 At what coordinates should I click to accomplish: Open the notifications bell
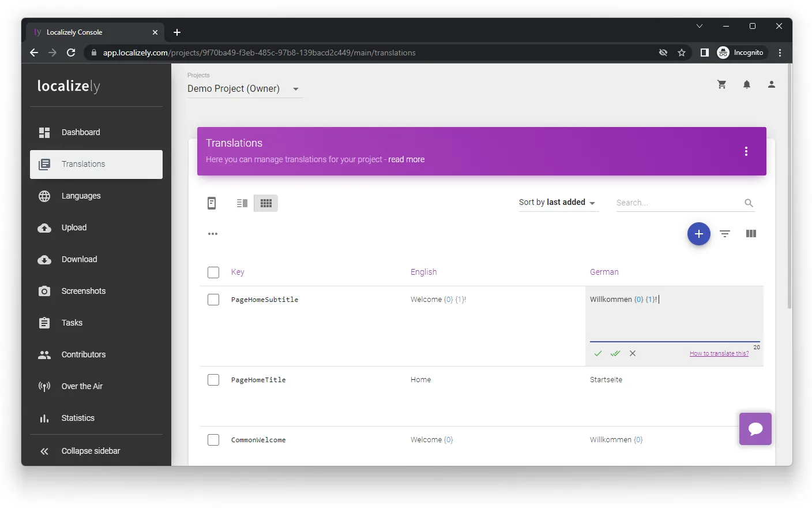tap(747, 84)
